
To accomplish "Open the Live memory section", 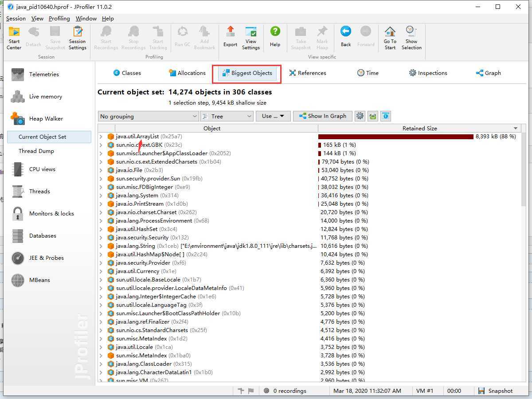I will coord(46,97).
